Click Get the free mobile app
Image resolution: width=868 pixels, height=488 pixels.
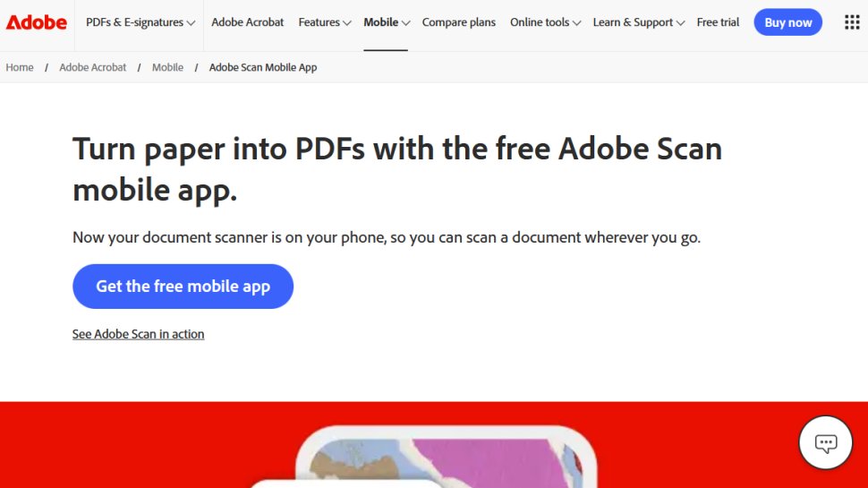(183, 287)
